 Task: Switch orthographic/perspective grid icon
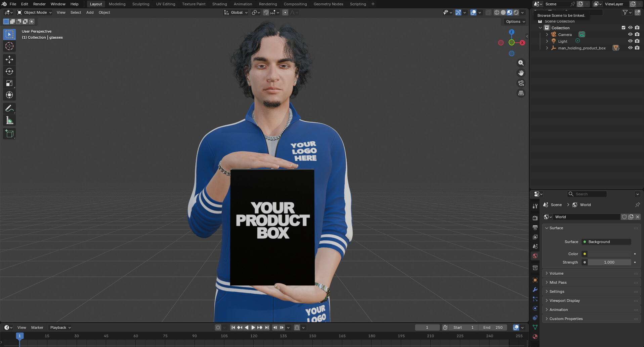(x=521, y=93)
